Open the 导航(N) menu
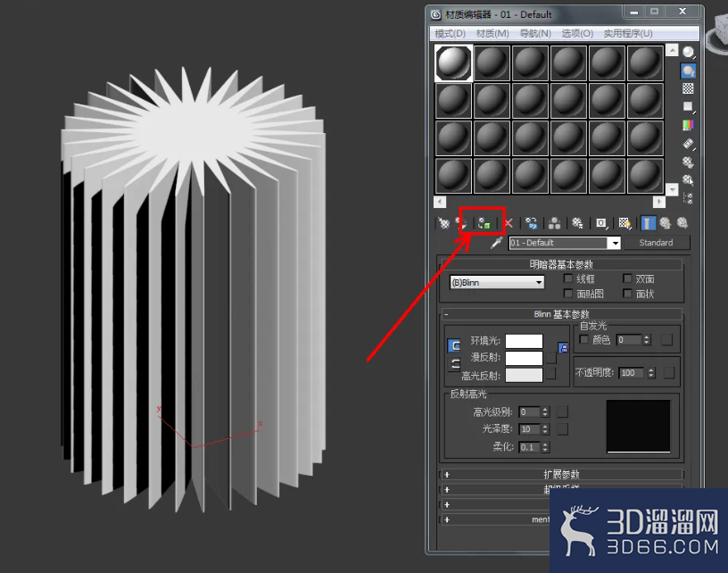Image resolution: width=728 pixels, height=573 pixels. pyautogui.click(x=535, y=33)
